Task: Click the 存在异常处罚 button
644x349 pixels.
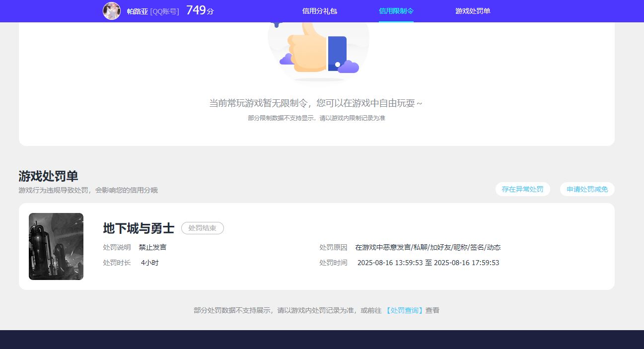Action: coord(522,189)
